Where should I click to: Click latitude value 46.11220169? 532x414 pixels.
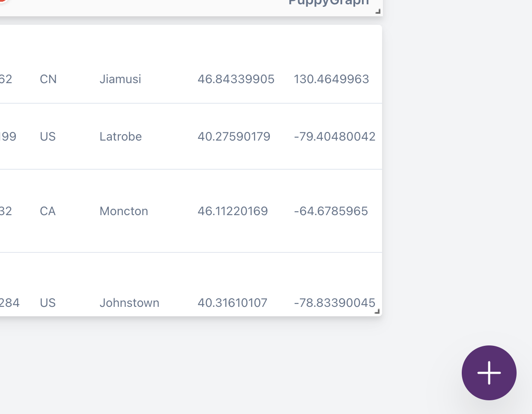click(x=233, y=211)
